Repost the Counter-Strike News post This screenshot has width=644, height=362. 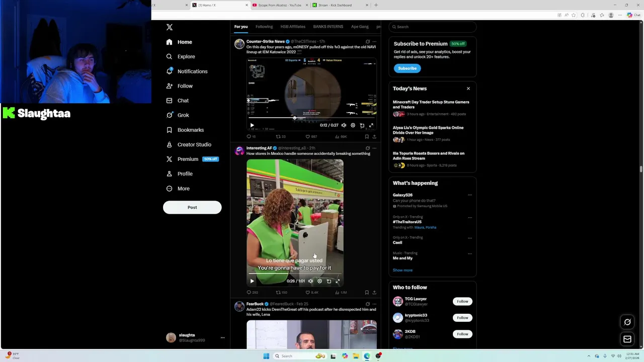click(281, 136)
